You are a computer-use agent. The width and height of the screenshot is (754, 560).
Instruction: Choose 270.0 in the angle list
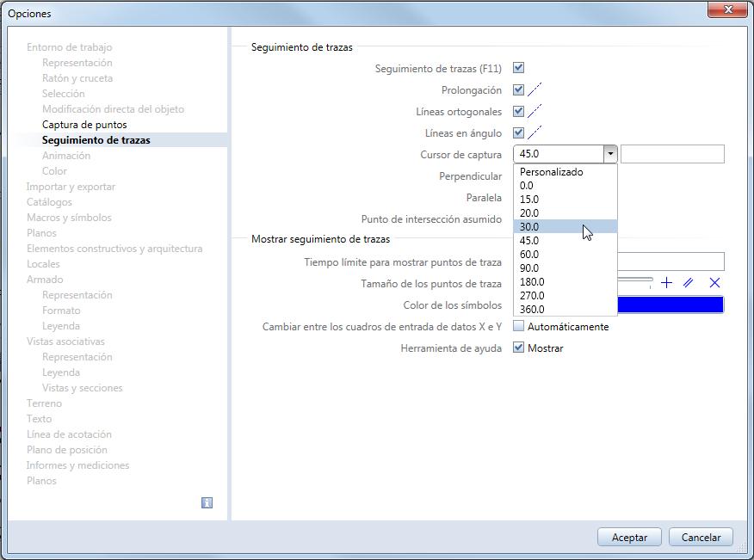[x=565, y=296]
